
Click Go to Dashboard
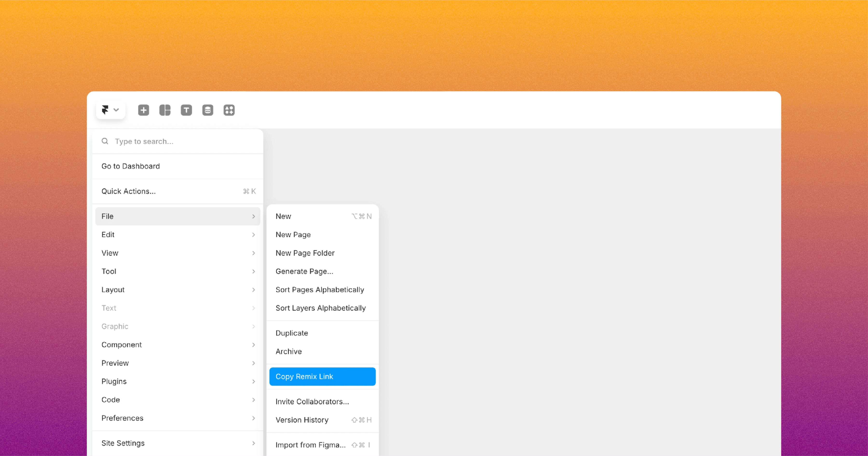(131, 166)
